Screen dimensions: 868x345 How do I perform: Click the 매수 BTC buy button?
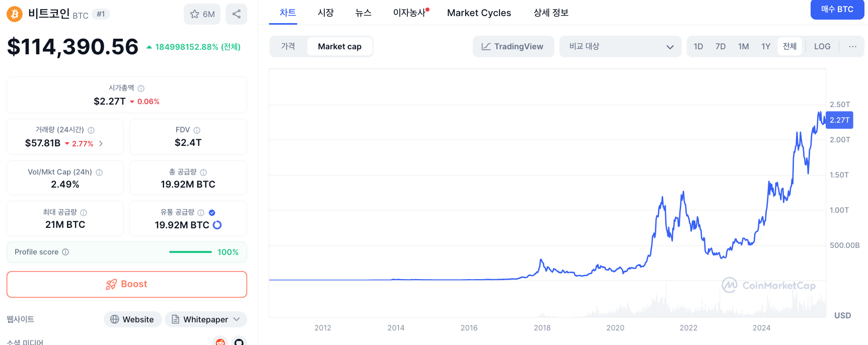[837, 9]
